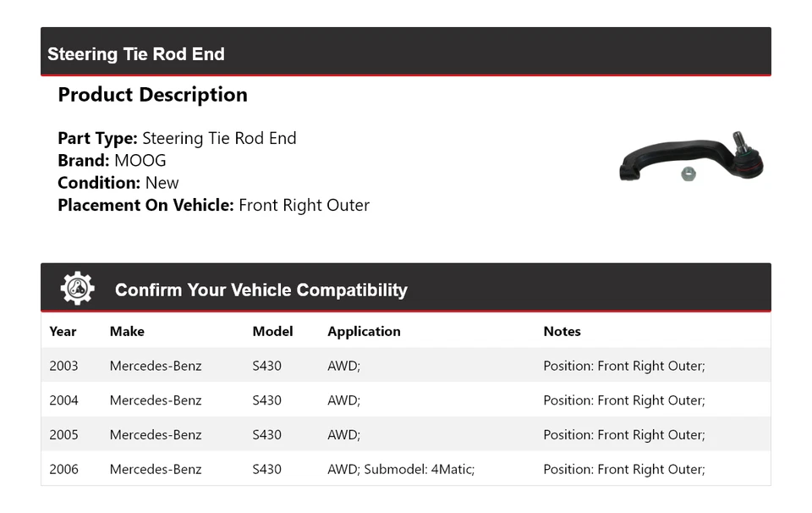This screenshot has height=513, width=812.
Task: Click the Steering Tie Rod End header
Action: (x=136, y=54)
